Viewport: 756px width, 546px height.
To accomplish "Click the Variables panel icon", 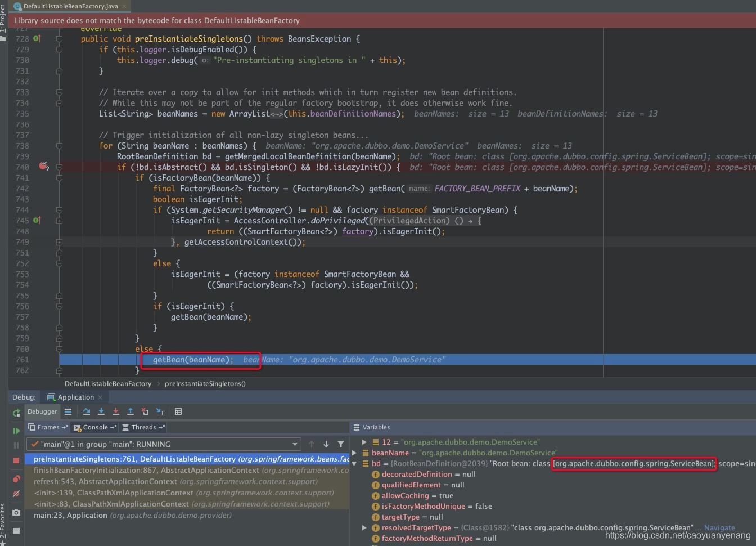I will click(357, 427).
